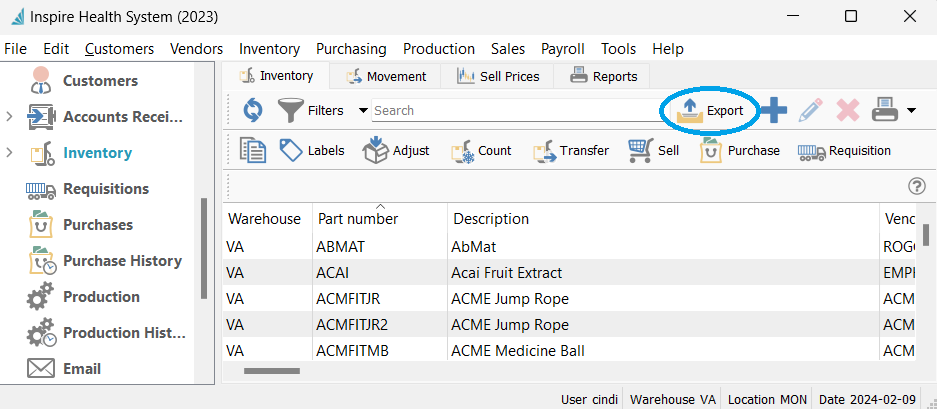Open the Edit menu
The image size is (937, 409).
tap(56, 49)
